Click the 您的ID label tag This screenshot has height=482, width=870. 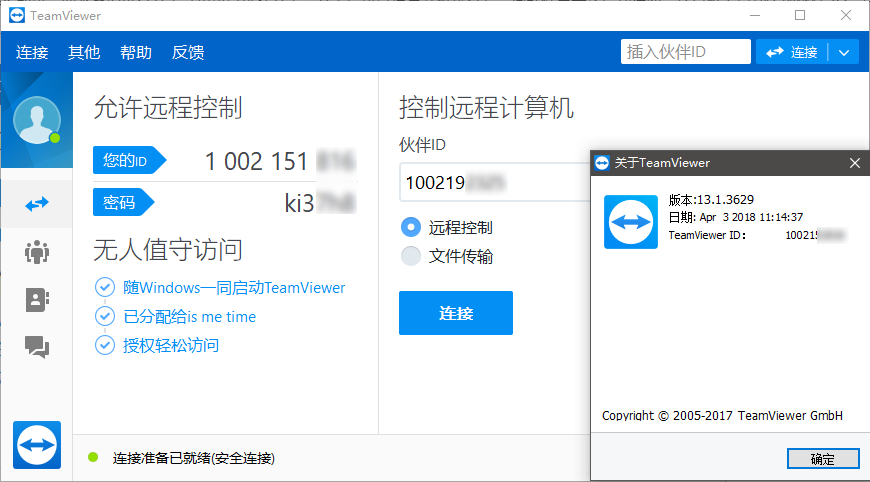coord(129,160)
